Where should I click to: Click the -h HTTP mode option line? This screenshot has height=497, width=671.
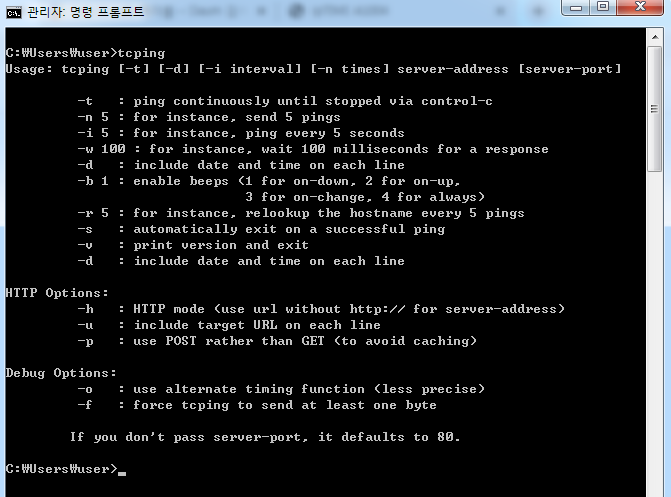click(320, 309)
